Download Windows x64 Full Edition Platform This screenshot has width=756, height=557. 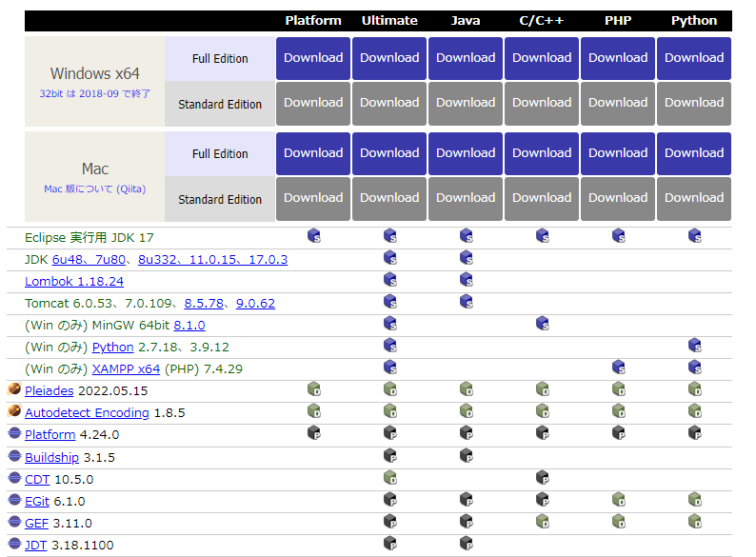(313, 58)
